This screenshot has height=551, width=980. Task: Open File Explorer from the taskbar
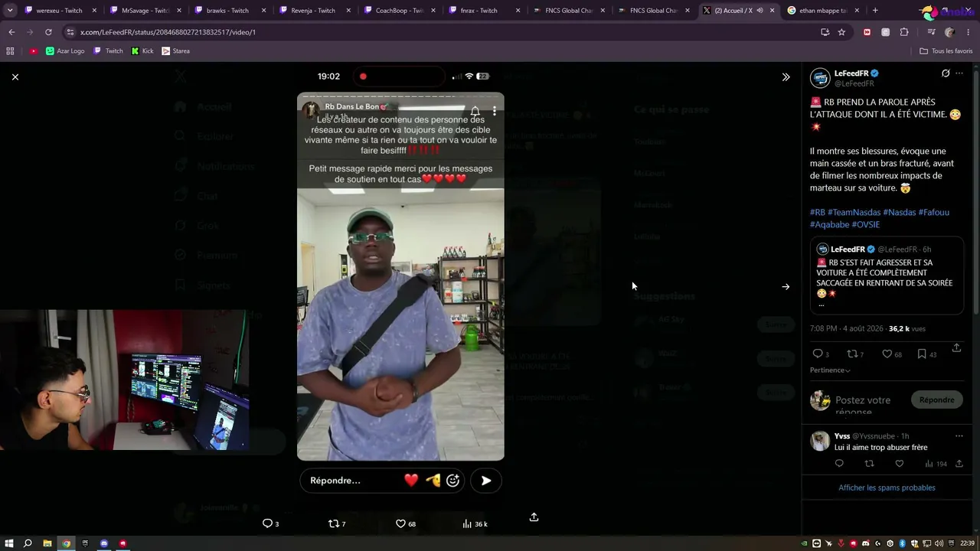(x=47, y=543)
